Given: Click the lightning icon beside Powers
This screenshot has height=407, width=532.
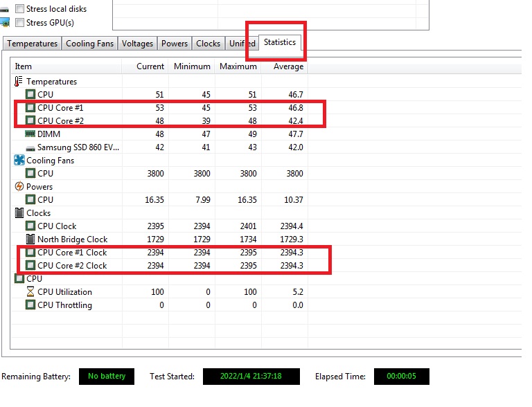Looking at the screenshot, I should pos(19,187).
